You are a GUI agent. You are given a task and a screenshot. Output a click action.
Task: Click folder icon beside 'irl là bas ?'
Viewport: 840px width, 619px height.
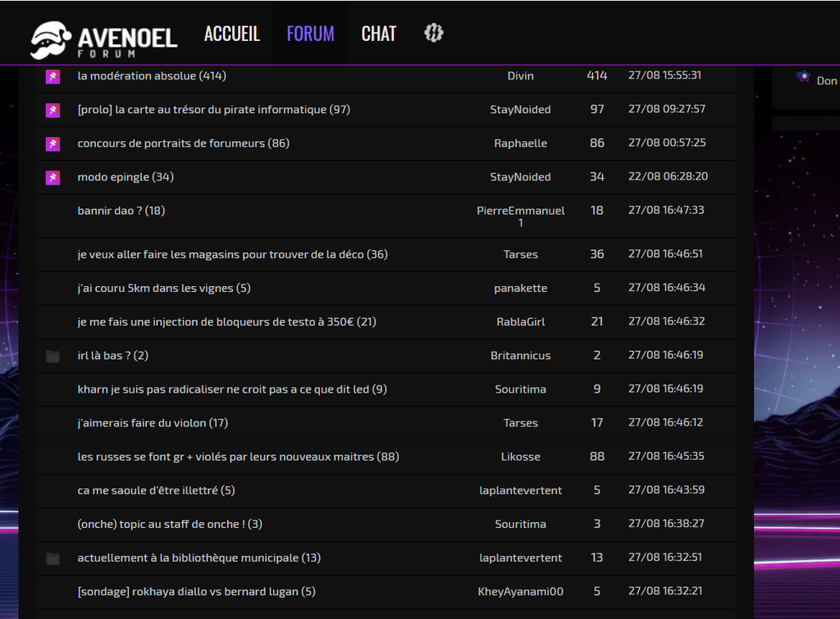(x=52, y=356)
